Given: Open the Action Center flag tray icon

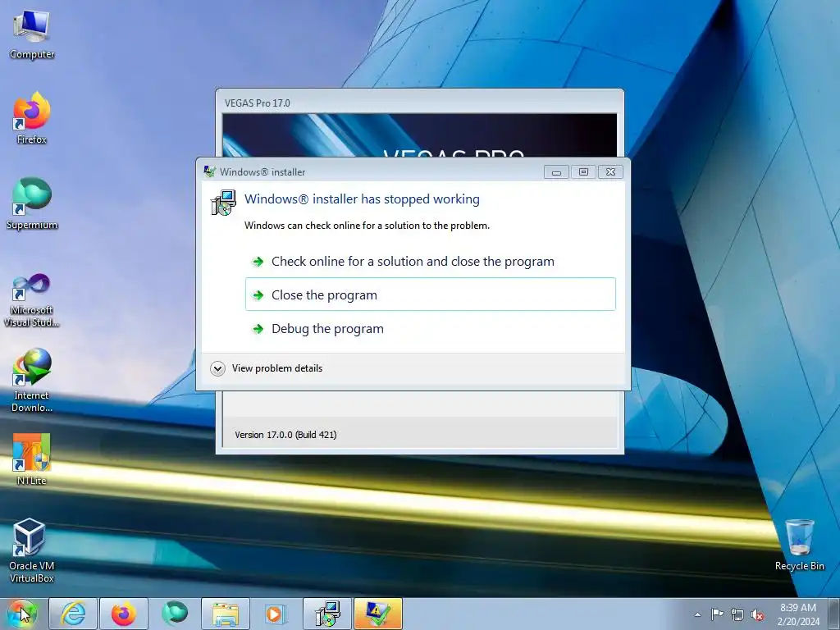Looking at the screenshot, I should [x=717, y=614].
